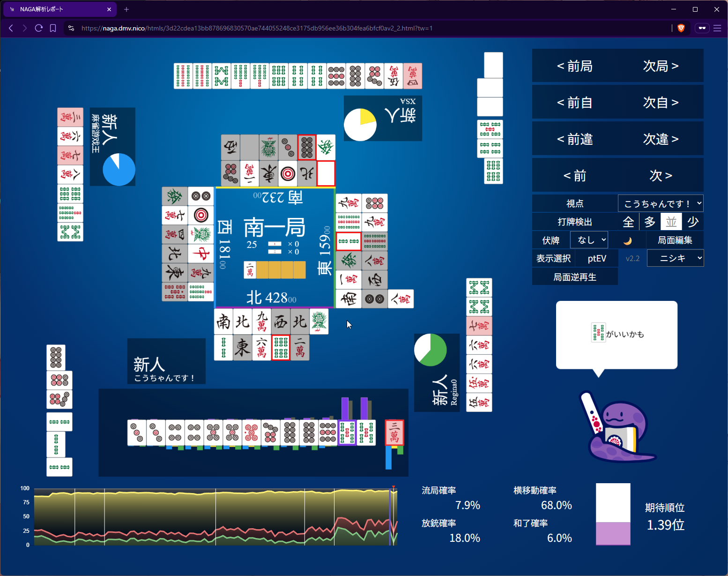Click the 局面逆再生 button

[575, 277]
